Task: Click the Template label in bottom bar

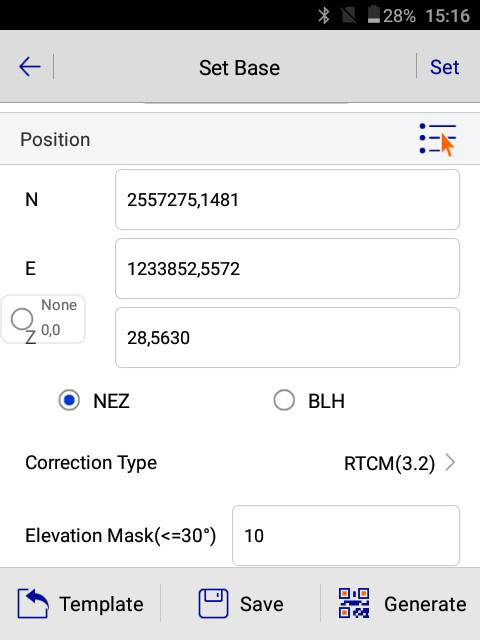Action: 101,604
